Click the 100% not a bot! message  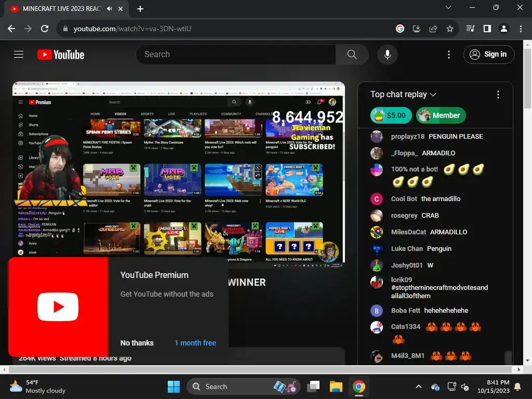(437, 176)
